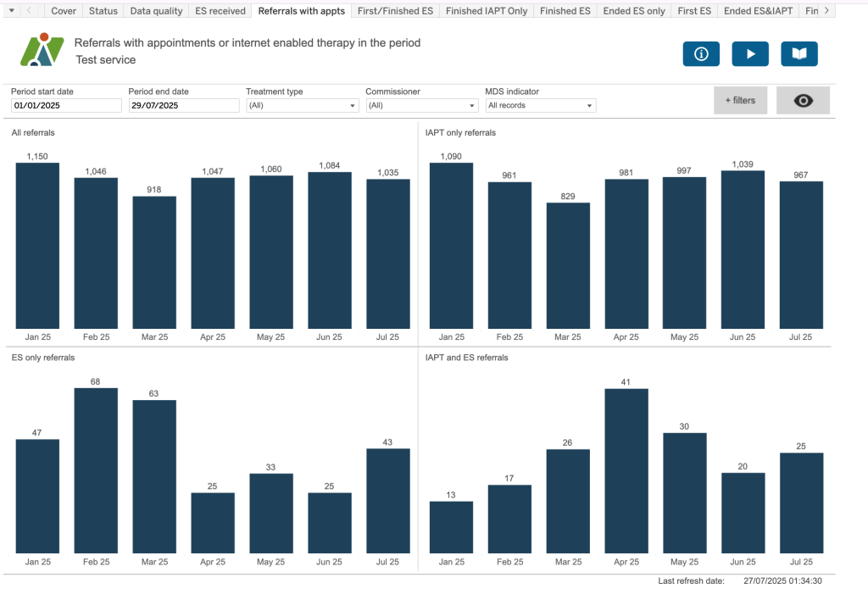Click the information icon button

pos(701,54)
